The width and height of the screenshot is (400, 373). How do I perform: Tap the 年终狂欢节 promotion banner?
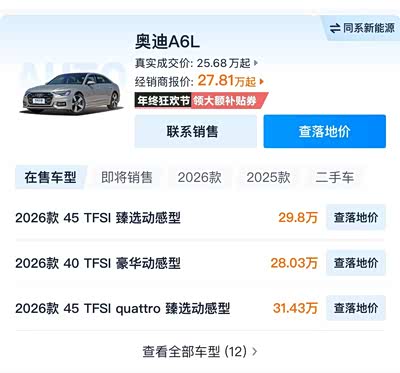tap(201, 100)
